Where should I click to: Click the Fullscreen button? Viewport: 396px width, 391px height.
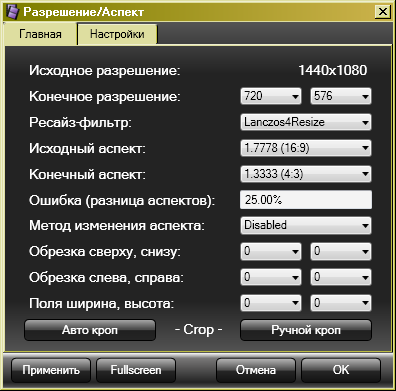[136, 370]
